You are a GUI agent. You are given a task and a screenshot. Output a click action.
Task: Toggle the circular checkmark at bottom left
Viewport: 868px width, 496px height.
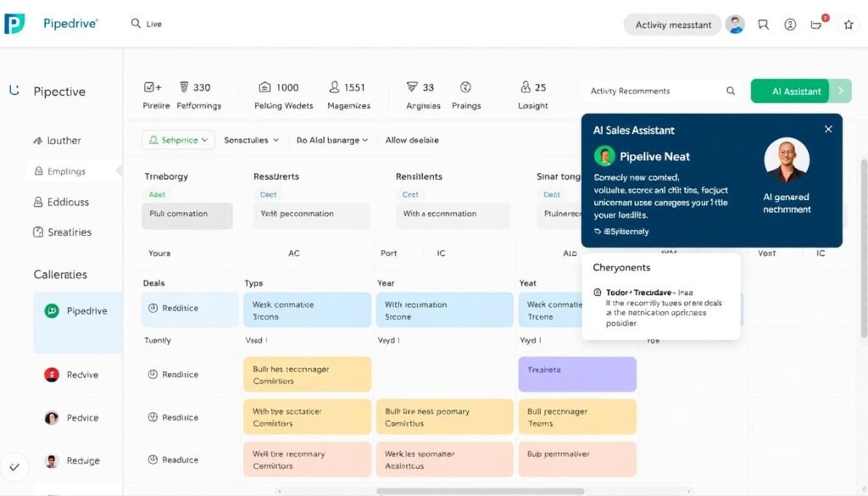[x=15, y=467]
